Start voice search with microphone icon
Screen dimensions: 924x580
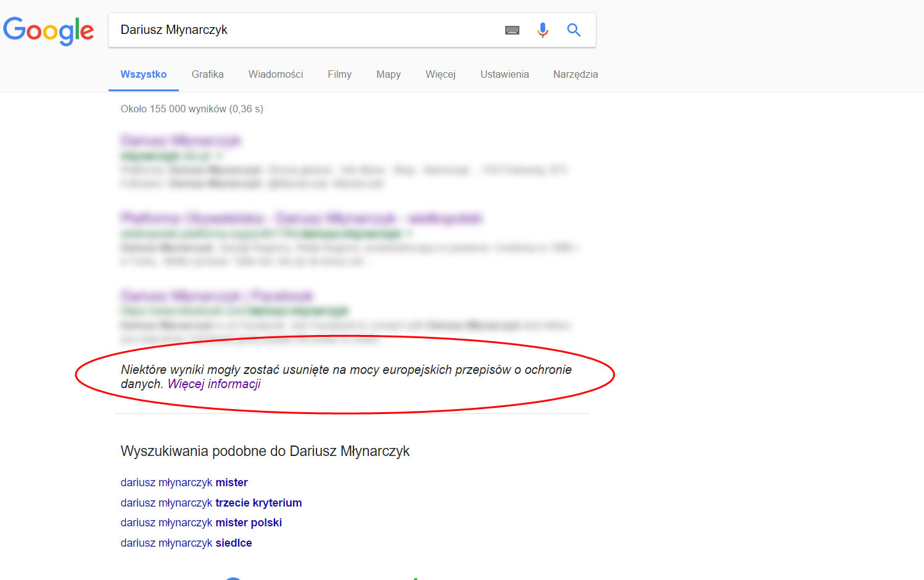tap(543, 30)
